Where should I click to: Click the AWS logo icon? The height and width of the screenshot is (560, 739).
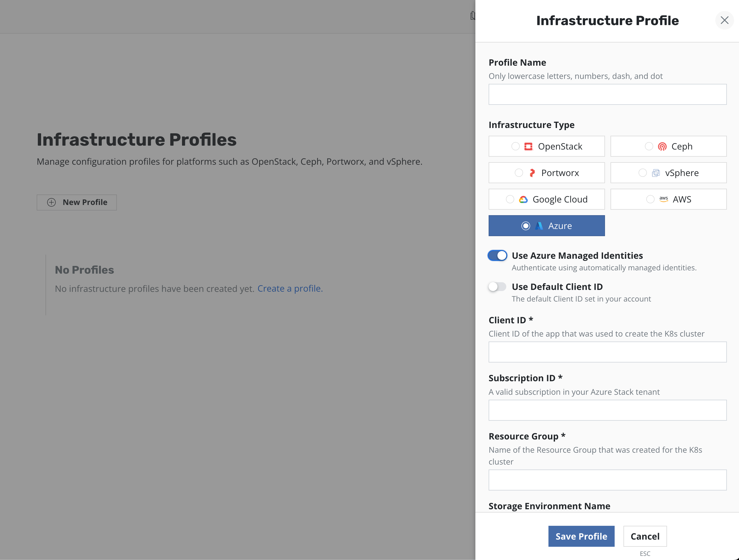coord(663,199)
